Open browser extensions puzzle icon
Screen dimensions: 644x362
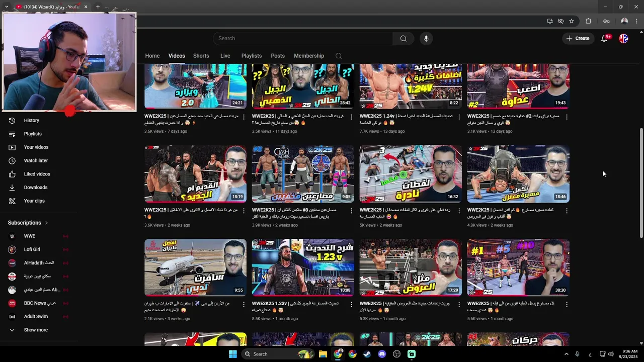click(x=589, y=21)
